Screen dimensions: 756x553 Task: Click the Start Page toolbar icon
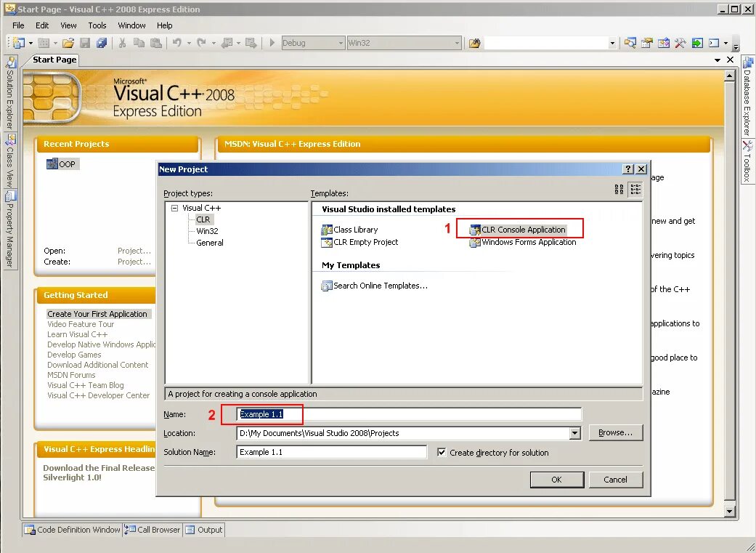pyautogui.click(x=697, y=43)
